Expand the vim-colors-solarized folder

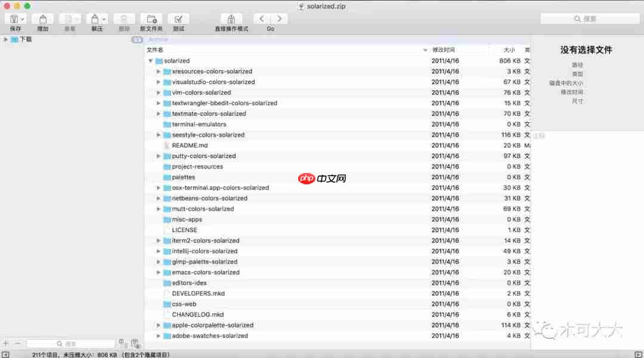pyautogui.click(x=158, y=92)
